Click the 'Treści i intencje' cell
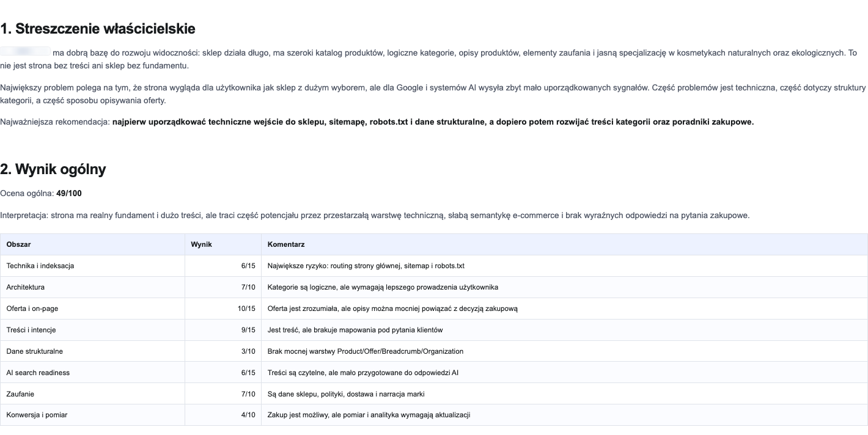 click(92, 330)
